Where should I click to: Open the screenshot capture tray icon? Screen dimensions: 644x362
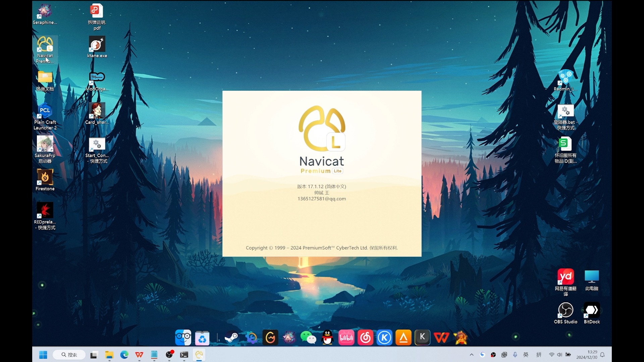(504, 355)
